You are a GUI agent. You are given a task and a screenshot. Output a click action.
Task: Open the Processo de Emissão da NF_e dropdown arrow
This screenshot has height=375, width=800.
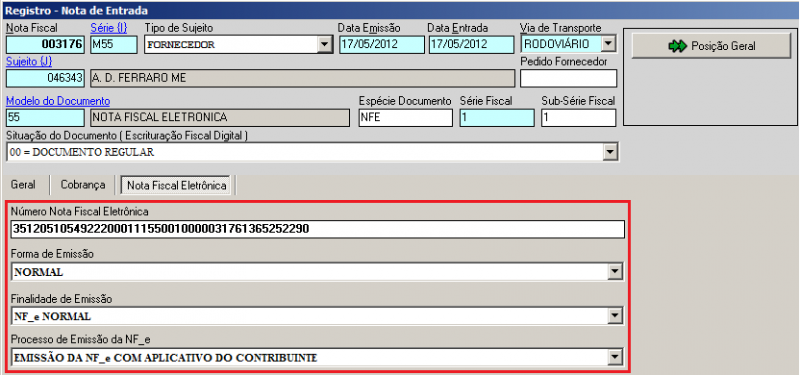click(x=616, y=358)
